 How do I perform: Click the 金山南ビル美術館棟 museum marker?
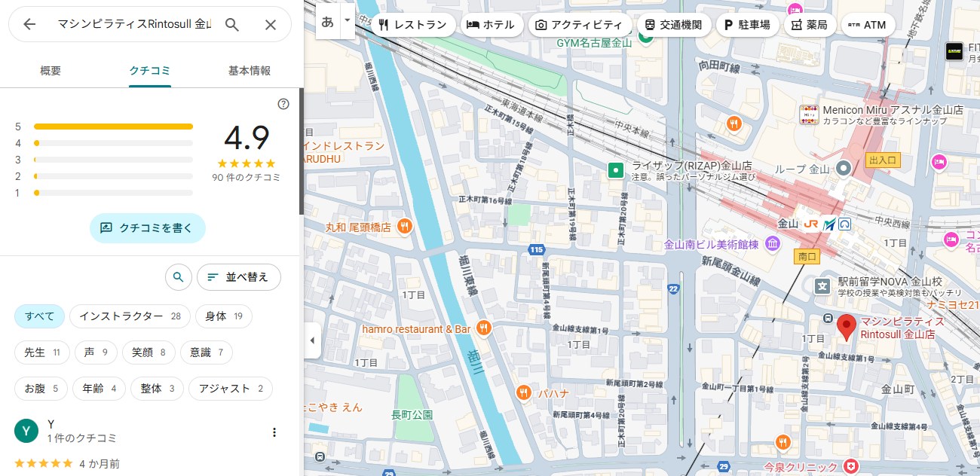(x=773, y=244)
